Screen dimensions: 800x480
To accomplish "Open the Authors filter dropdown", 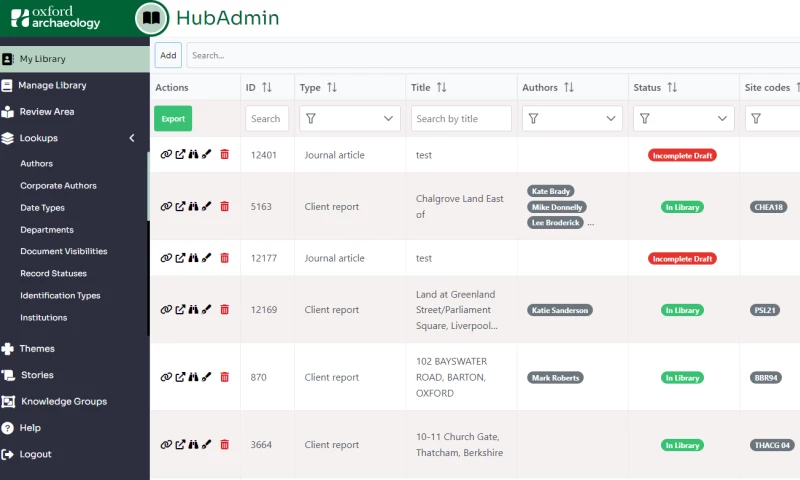I will 572,119.
